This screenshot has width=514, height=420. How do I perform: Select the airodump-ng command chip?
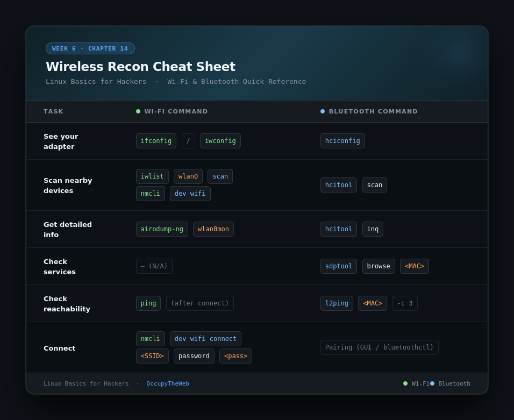[162, 229]
